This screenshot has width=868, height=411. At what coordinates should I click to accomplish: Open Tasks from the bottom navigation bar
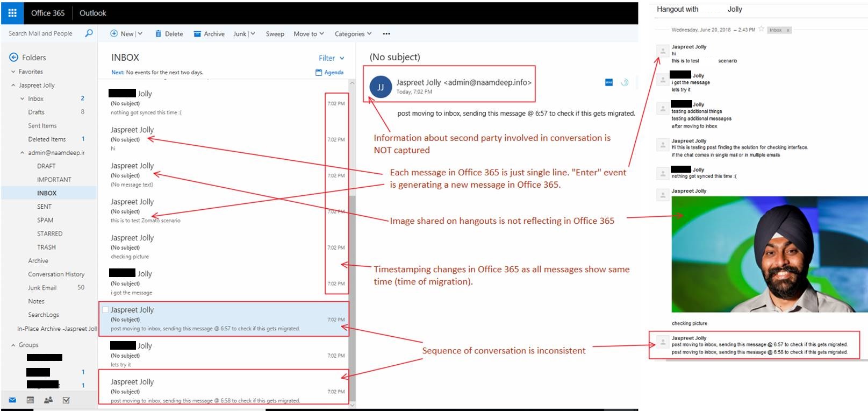[66, 400]
